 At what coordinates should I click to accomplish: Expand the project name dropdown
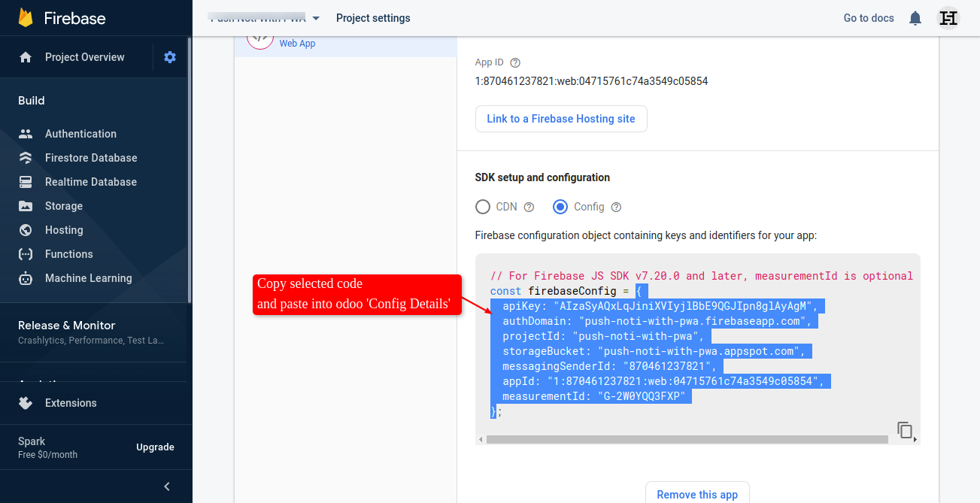pyautogui.click(x=316, y=18)
